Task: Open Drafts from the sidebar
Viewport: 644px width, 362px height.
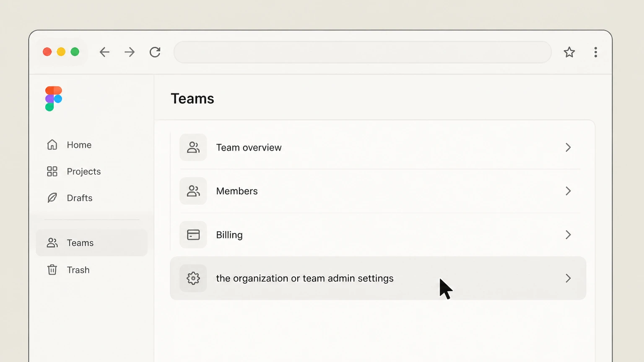Action: [x=80, y=198]
